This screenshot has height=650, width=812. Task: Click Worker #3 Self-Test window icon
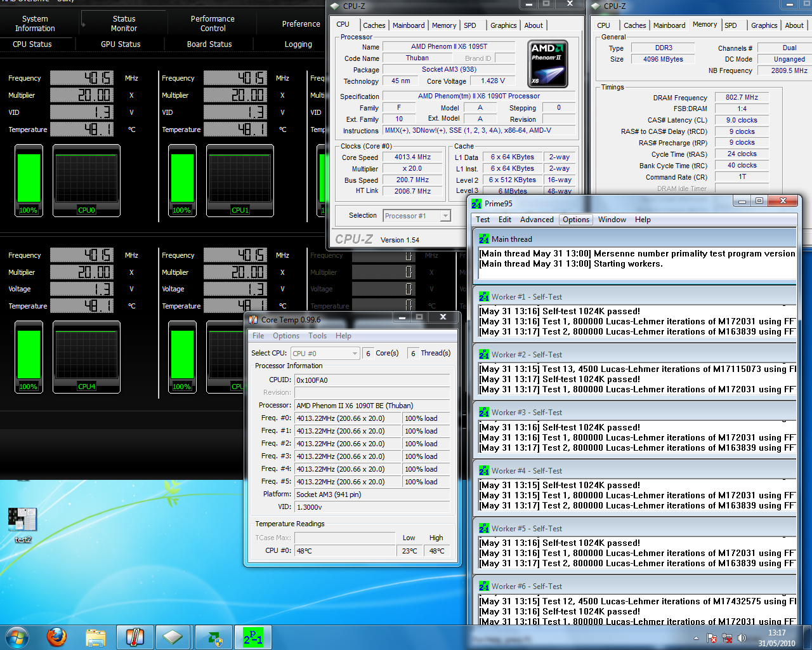click(484, 412)
